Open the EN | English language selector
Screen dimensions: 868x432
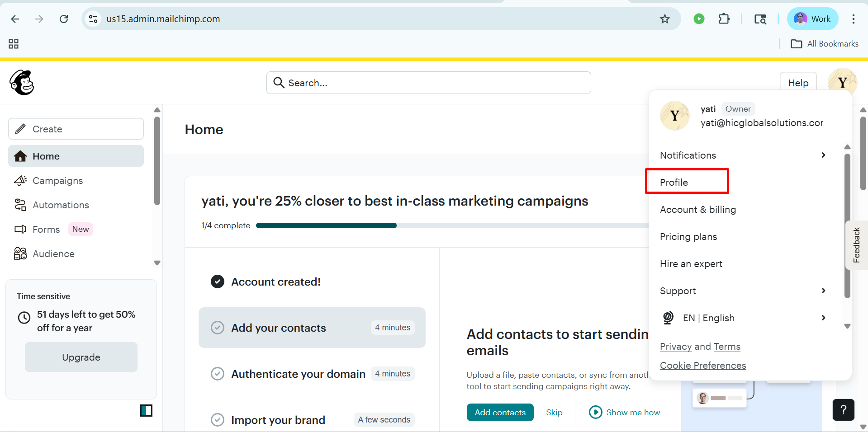point(743,318)
